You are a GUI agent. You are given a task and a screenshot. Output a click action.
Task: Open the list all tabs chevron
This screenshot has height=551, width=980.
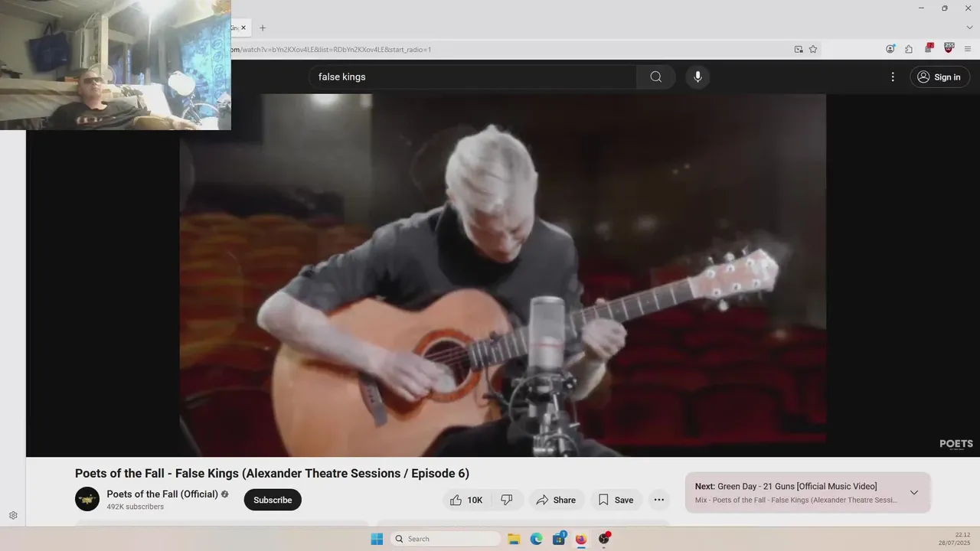point(969,28)
